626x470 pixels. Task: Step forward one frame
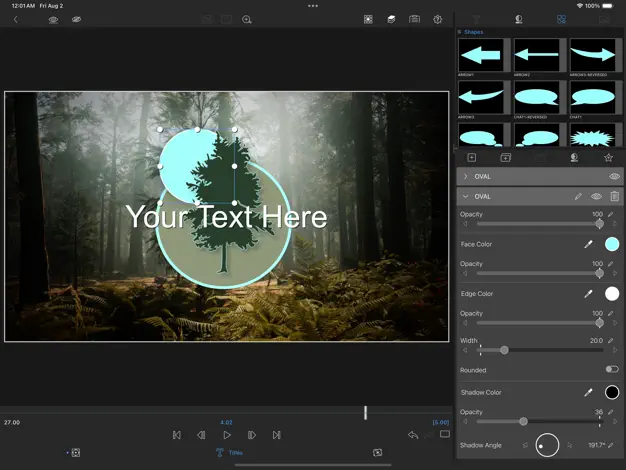tap(252, 435)
